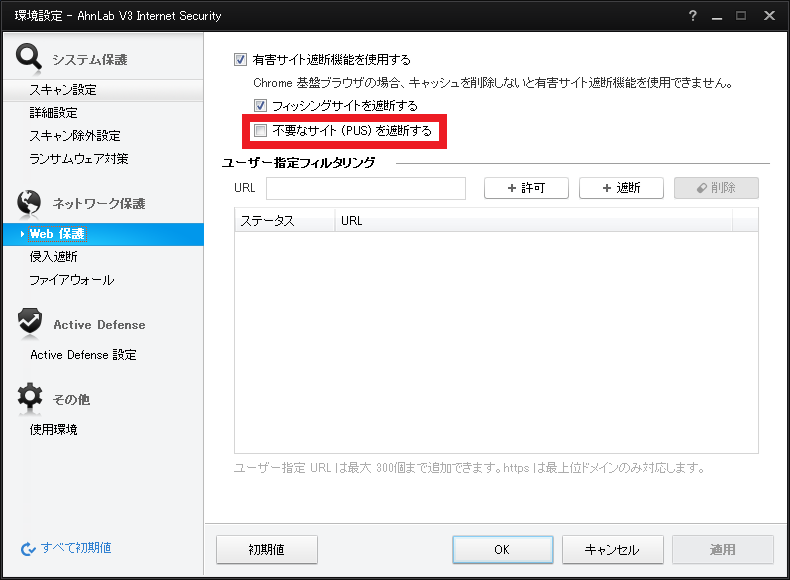Select the Web 保護 sidebar item
This screenshot has height=580, width=790.
[103, 234]
